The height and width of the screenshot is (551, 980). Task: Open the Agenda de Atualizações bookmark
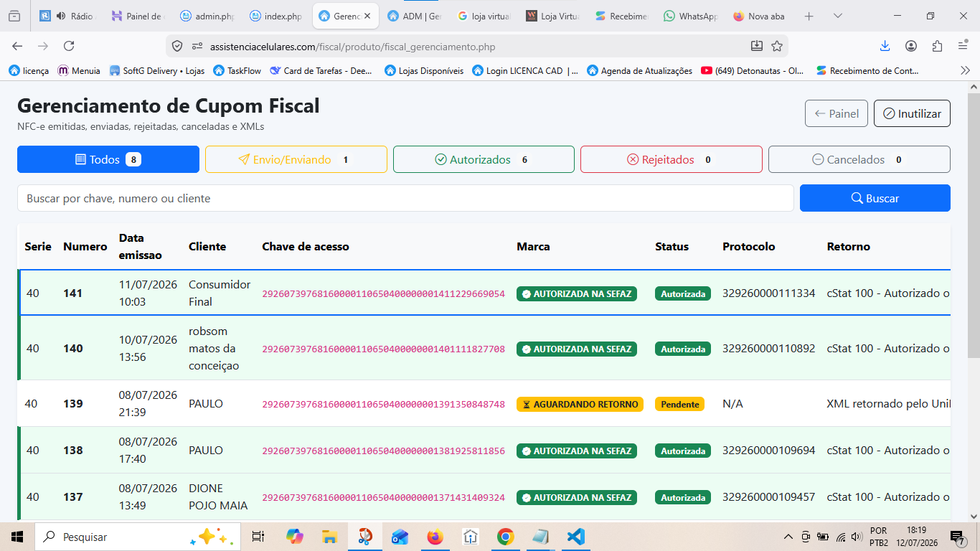point(640,70)
